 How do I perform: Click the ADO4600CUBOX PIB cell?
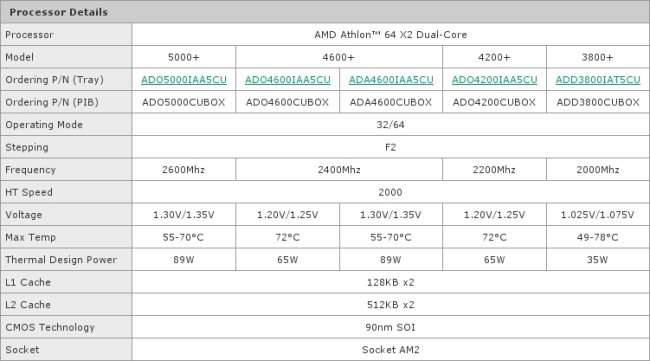(x=287, y=102)
